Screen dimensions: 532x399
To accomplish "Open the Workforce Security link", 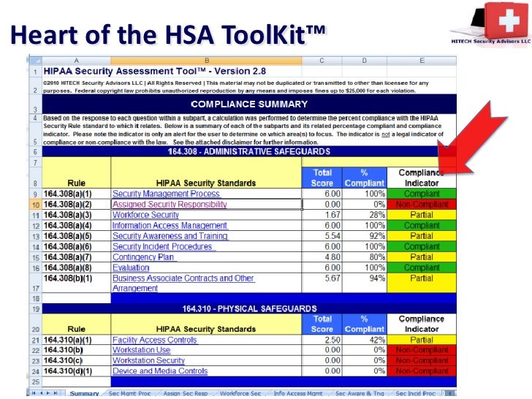I will 145,215.
